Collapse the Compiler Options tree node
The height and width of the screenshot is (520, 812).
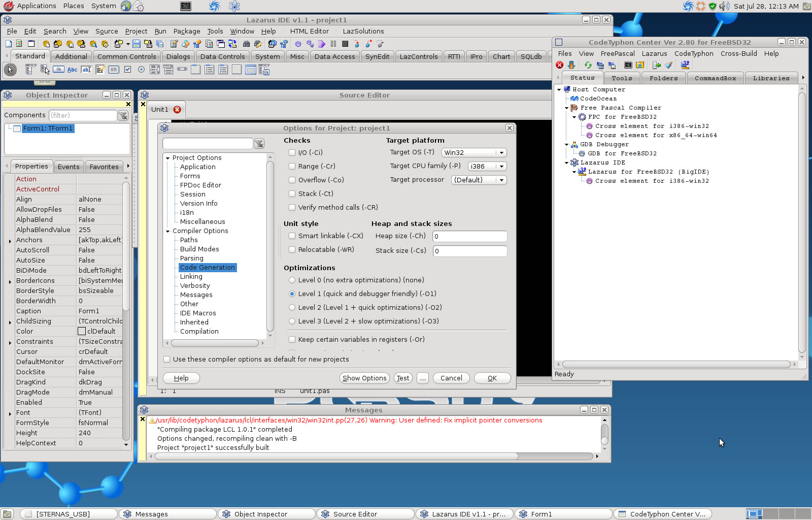(x=168, y=231)
